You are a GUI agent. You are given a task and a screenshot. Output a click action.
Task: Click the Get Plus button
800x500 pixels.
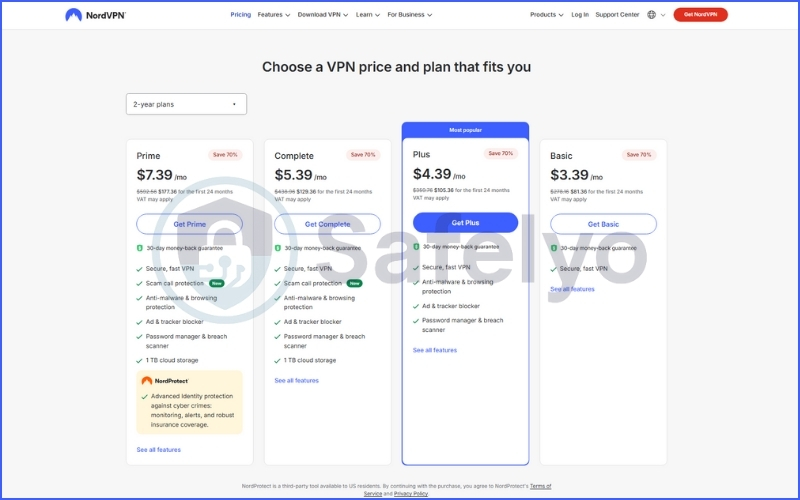465,222
